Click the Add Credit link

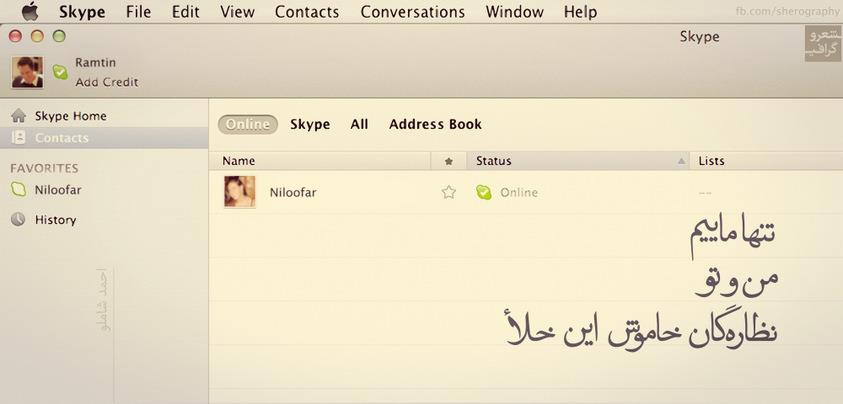(107, 82)
